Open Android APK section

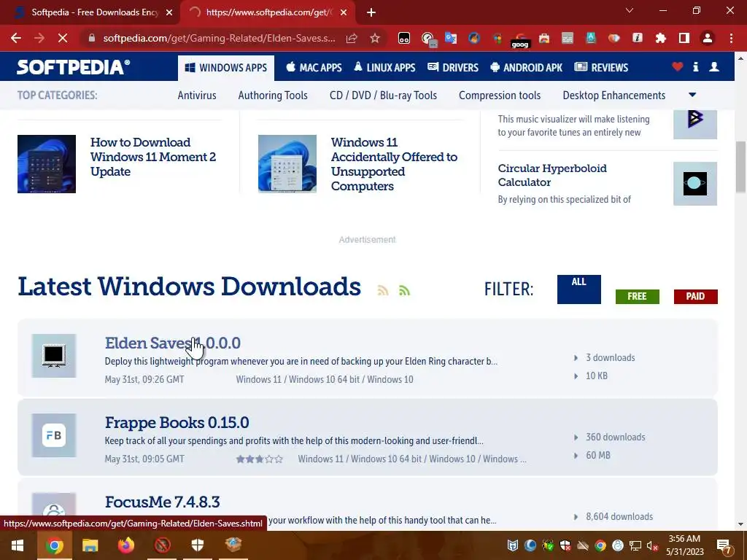527,68
